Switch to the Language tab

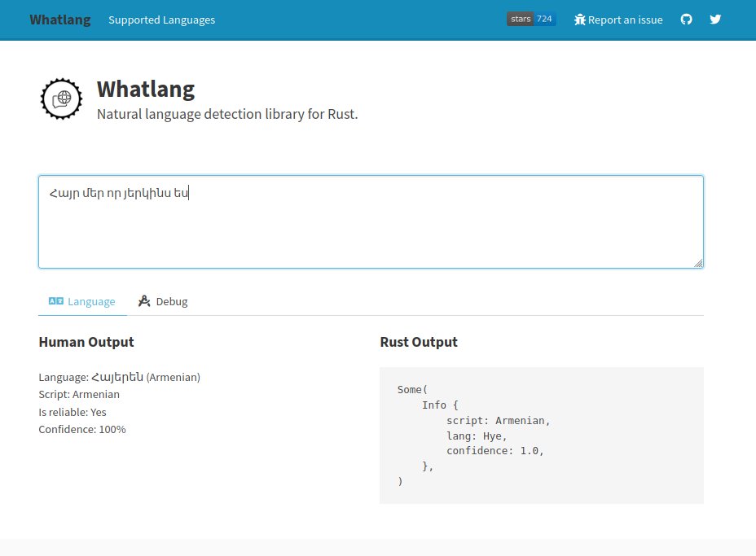point(82,302)
